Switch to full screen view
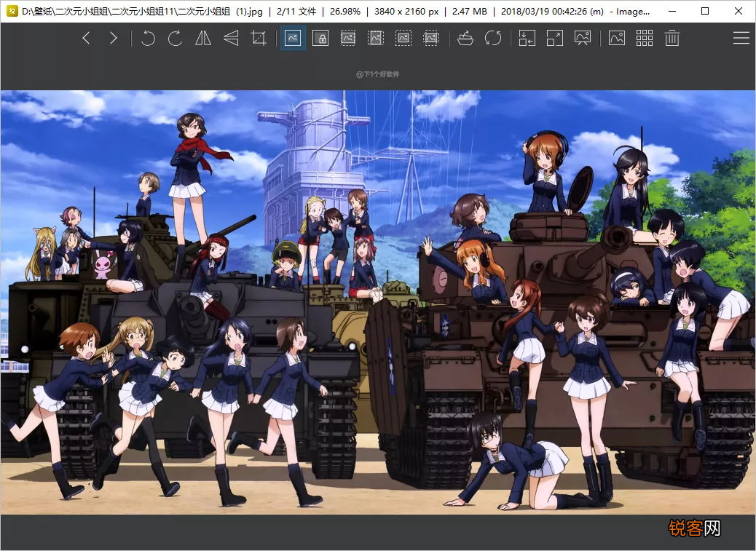756x551 pixels. (555, 38)
